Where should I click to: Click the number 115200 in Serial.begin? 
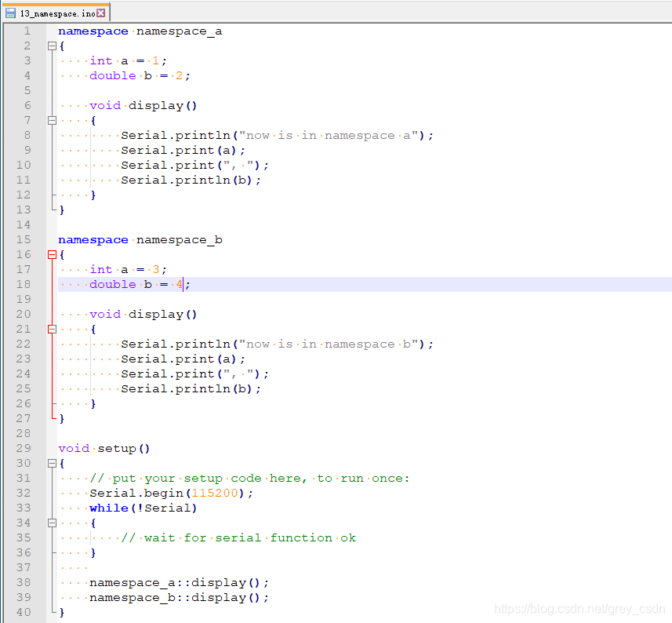pyautogui.click(x=214, y=493)
